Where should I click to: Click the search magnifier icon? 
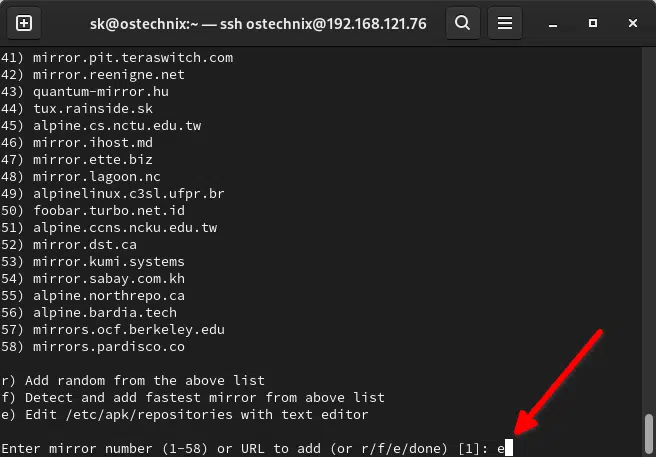(461, 21)
